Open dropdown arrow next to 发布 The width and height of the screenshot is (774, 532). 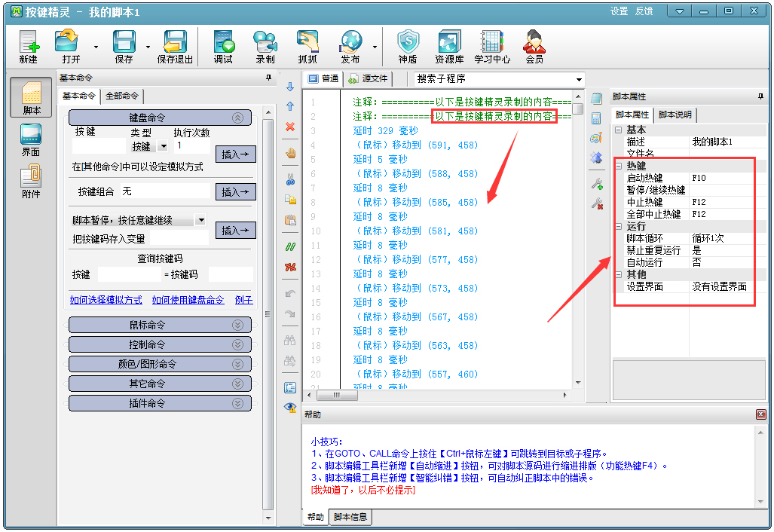pyautogui.click(x=375, y=47)
